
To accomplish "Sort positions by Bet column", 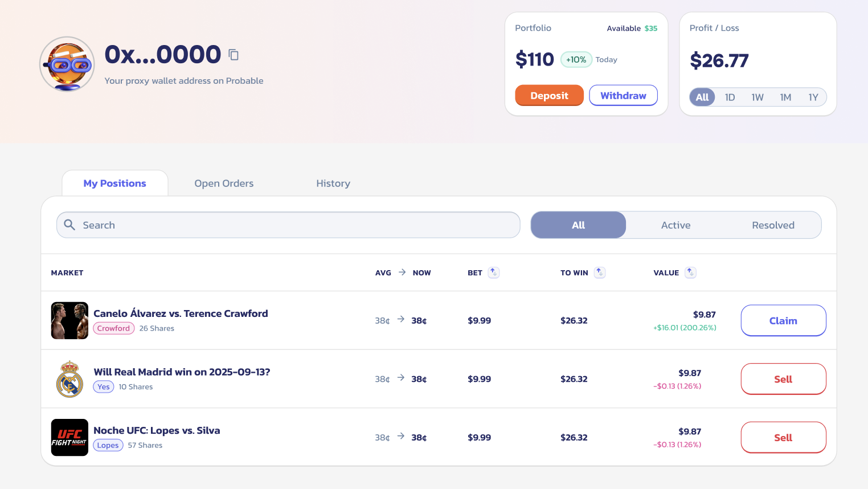I will tap(494, 272).
